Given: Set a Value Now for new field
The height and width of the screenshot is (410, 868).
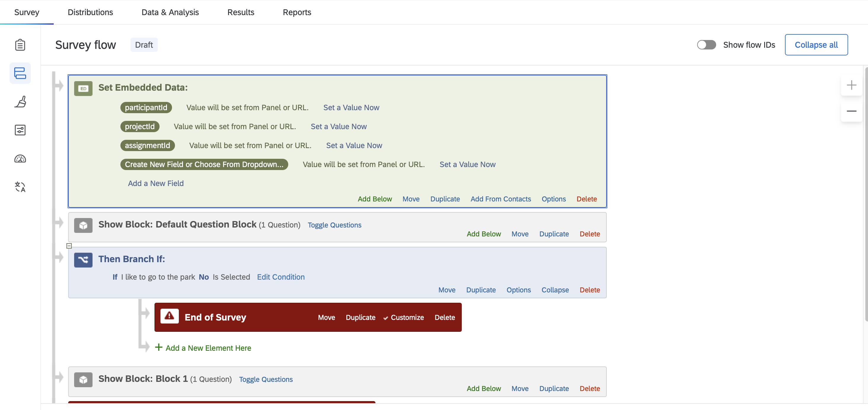Looking at the screenshot, I should (467, 164).
